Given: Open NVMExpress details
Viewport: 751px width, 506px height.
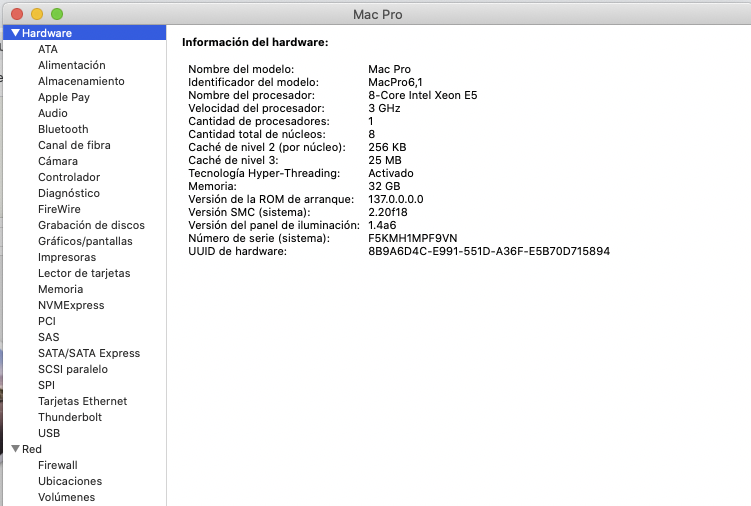Looking at the screenshot, I should coord(71,305).
